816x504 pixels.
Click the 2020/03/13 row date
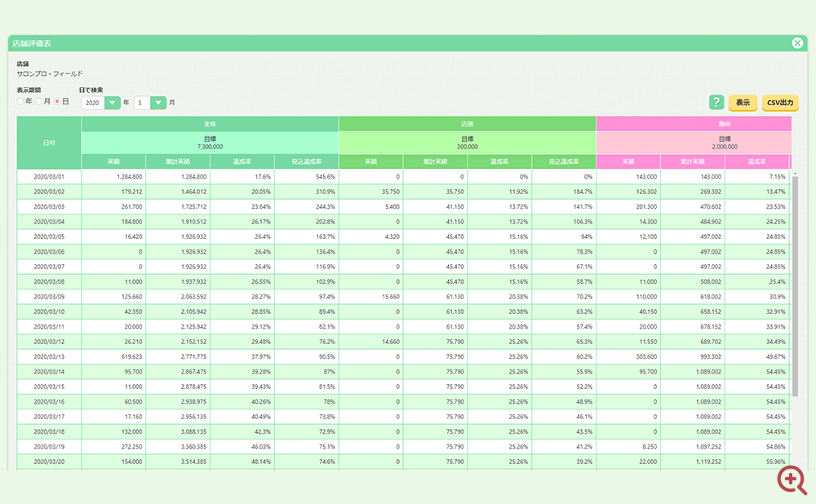click(49, 357)
